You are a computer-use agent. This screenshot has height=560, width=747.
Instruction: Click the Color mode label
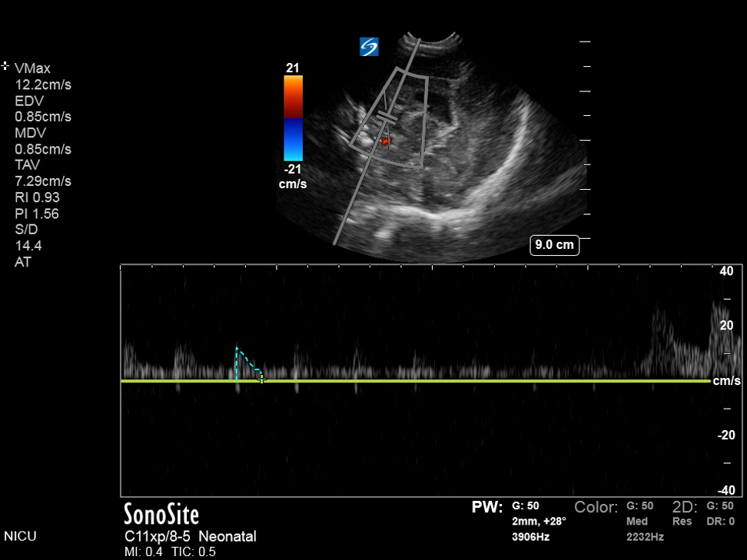tap(596, 507)
